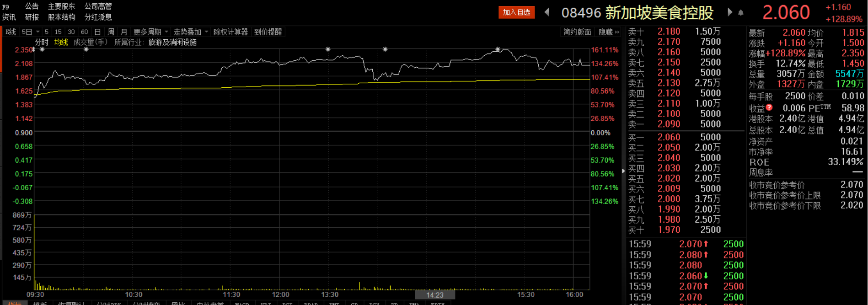Go to the next stock with right arrow
The image size is (868, 305).
coord(729,12)
